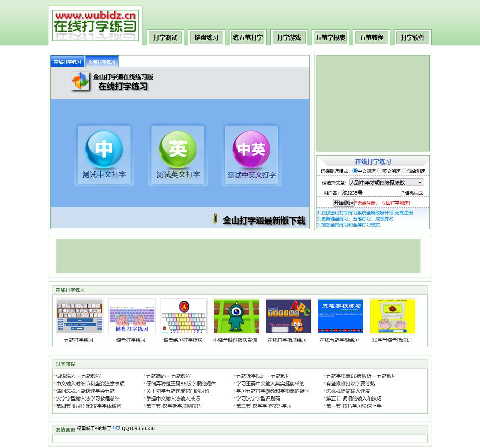Enable 中文测速 mode
Image resolution: width=480 pixels, height=448 pixels.
click(354, 170)
